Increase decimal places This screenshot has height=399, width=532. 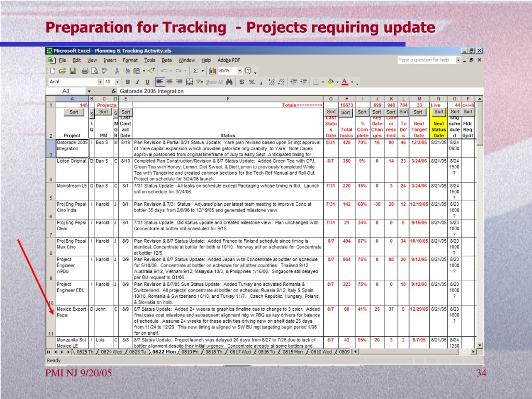(x=271, y=82)
